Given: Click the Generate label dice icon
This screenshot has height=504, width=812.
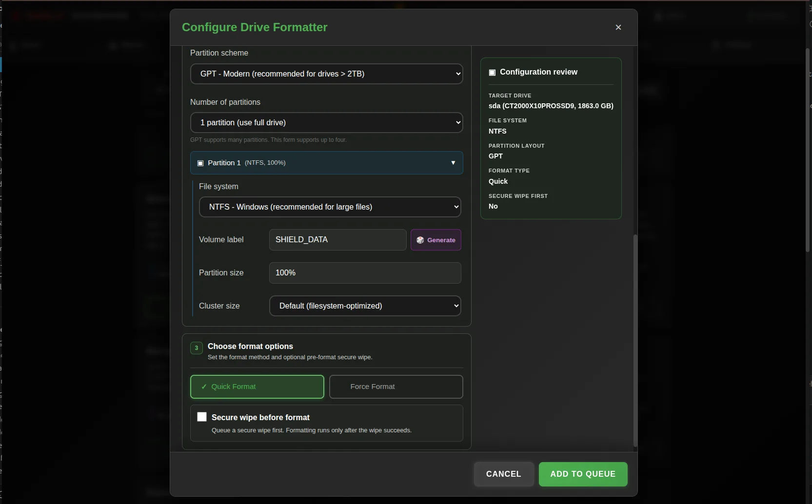Looking at the screenshot, I should click(420, 240).
